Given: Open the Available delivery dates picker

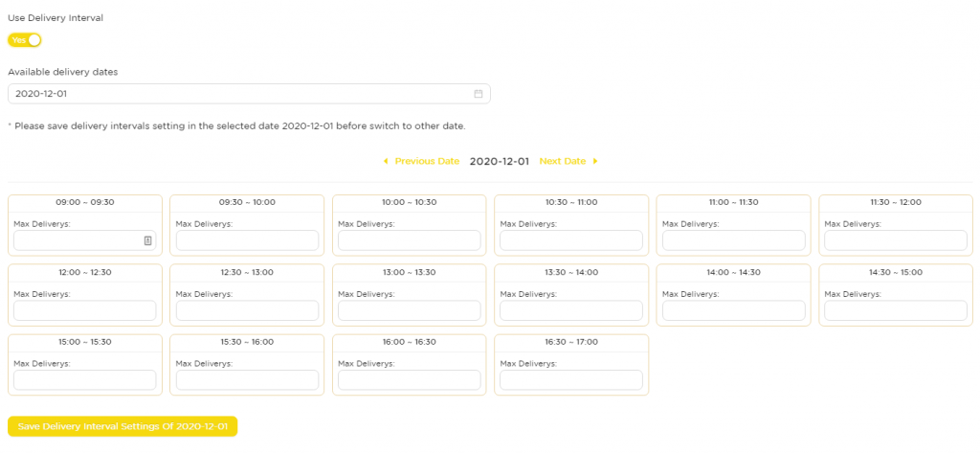Looking at the screenshot, I should [x=249, y=94].
